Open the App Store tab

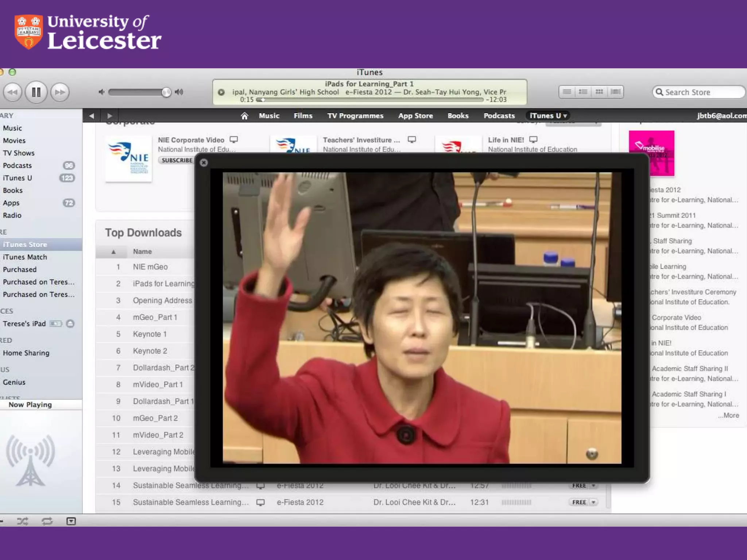415,116
